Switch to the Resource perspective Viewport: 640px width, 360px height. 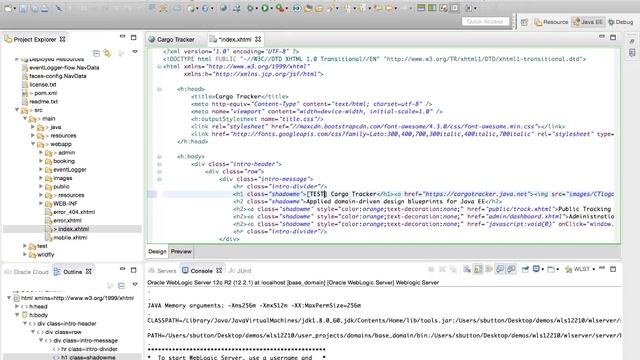pyautogui.click(x=551, y=22)
